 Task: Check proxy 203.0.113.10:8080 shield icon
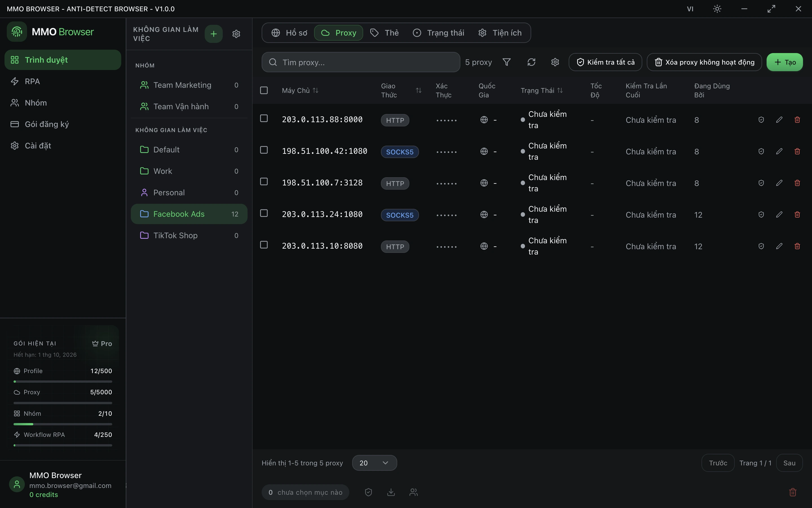point(761,246)
